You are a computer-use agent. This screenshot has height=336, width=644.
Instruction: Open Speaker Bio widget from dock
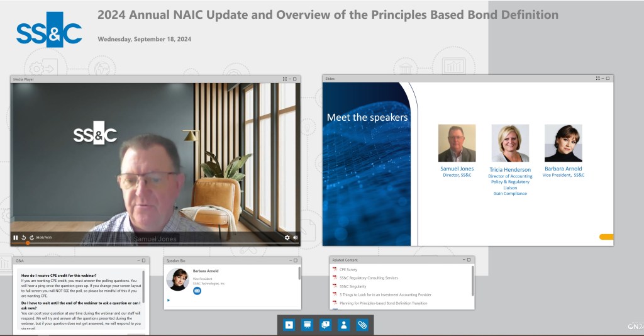(x=343, y=325)
